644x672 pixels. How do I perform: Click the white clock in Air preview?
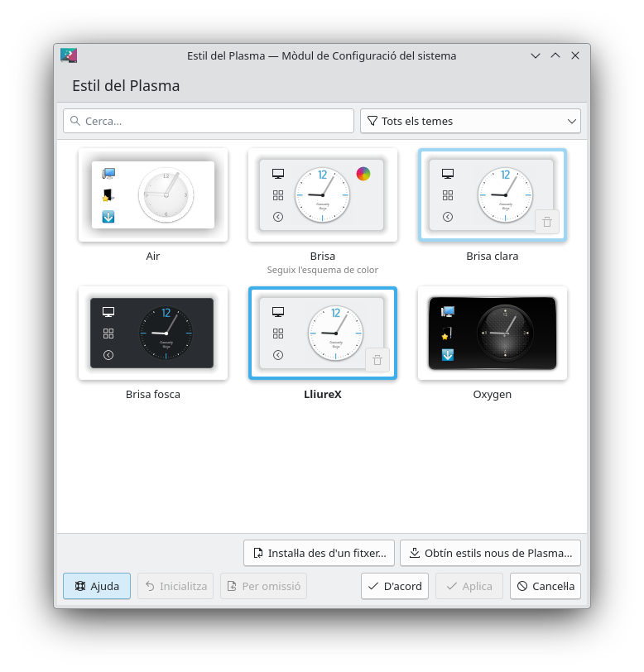click(x=166, y=194)
